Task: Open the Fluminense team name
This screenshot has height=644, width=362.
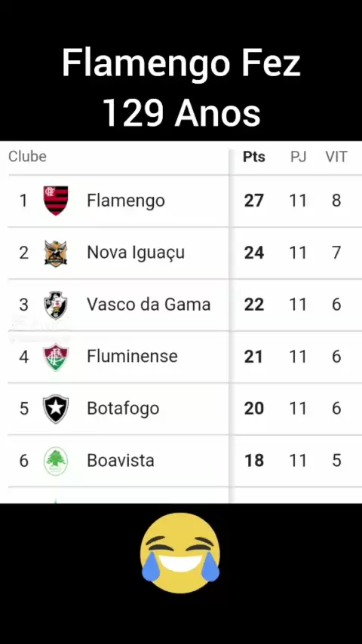Action: [x=132, y=357]
